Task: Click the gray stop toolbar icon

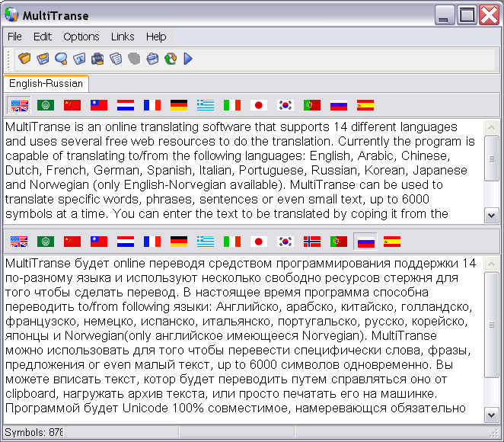Action: click(134, 59)
